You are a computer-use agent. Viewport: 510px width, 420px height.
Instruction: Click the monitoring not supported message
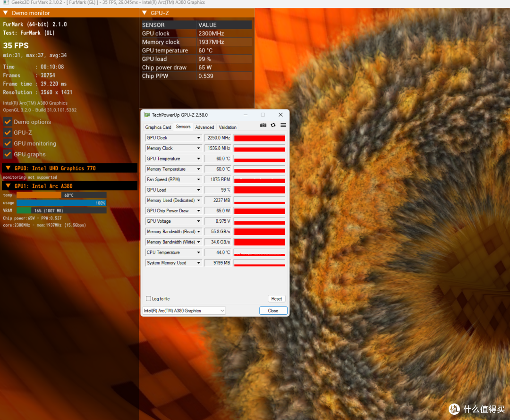pos(30,177)
